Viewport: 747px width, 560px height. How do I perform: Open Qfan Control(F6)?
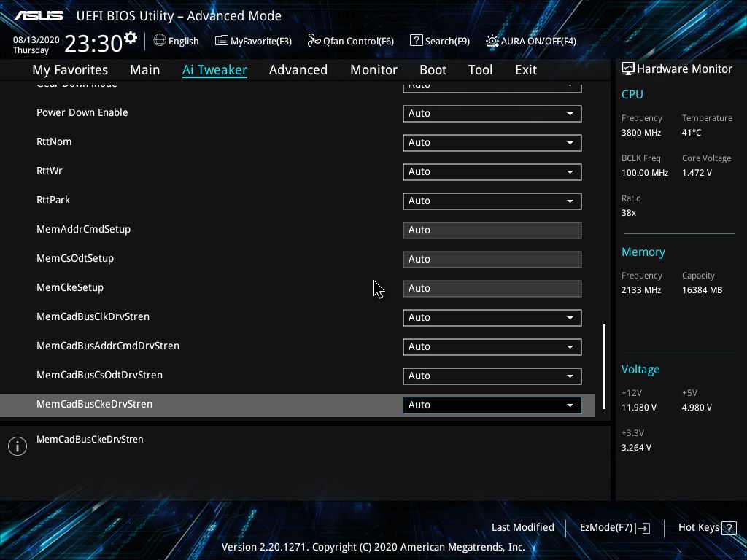[x=351, y=41]
